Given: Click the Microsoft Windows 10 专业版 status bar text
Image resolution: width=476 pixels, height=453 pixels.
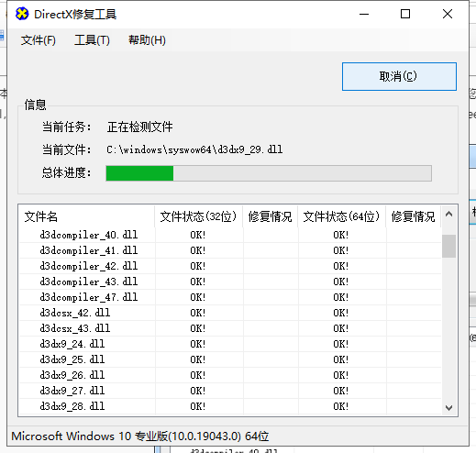Looking at the screenshot, I should (x=140, y=436).
